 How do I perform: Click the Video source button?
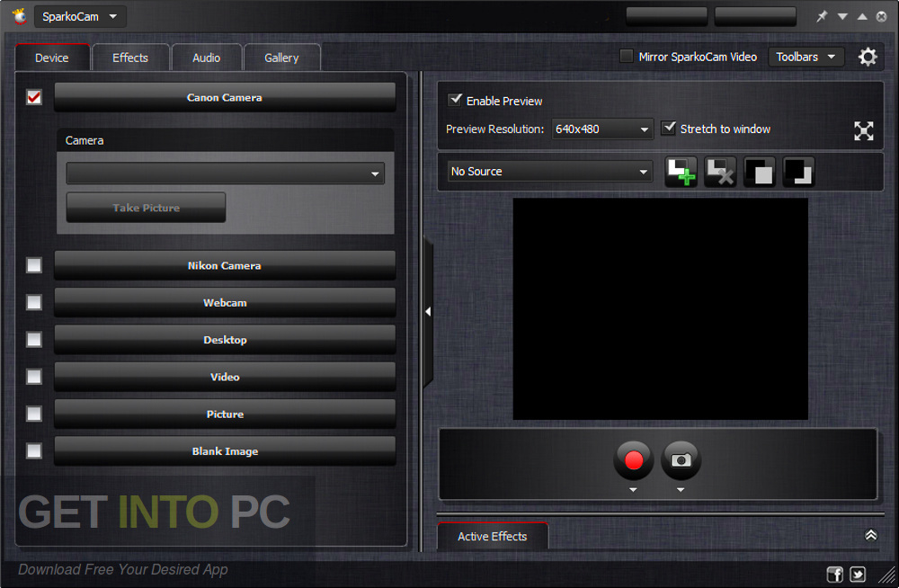click(x=225, y=377)
